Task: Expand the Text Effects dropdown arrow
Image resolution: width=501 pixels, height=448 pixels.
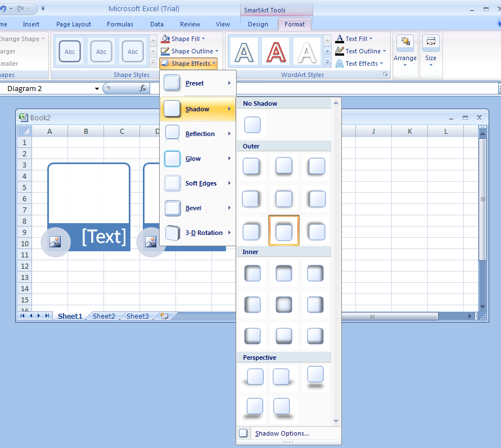Action: (x=381, y=64)
